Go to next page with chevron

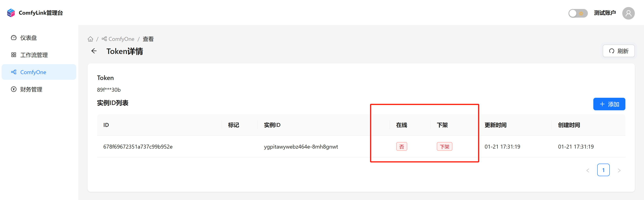pos(619,170)
